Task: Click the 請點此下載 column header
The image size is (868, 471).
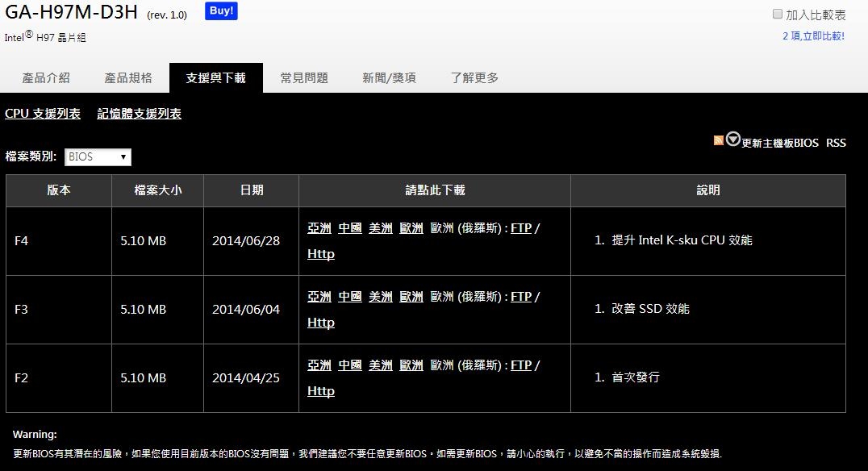Action: (x=435, y=190)
